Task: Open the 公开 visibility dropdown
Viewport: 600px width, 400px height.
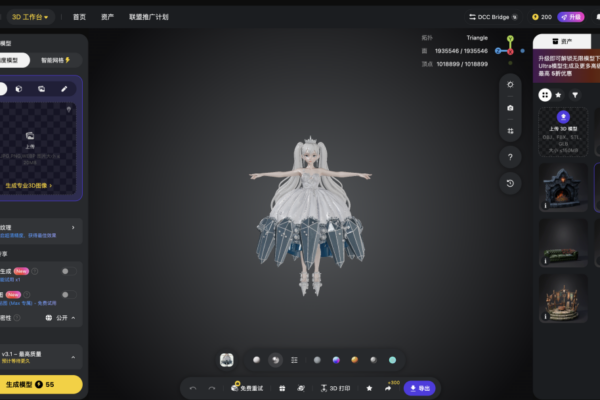Action: tap(60, 318)
